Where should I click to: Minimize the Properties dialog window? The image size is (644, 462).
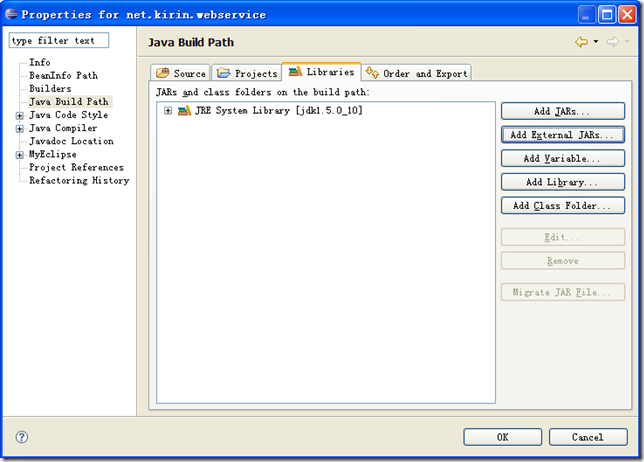pos(586,15)
